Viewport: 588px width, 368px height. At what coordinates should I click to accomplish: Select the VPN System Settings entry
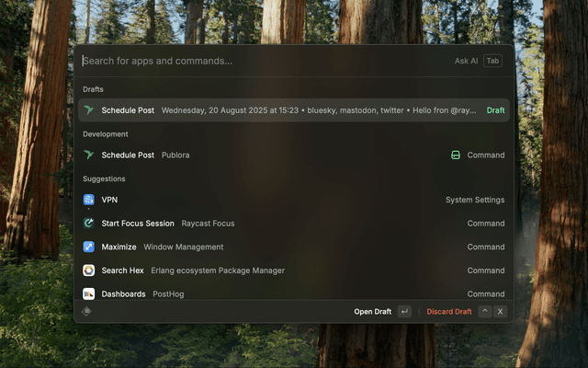294,200
